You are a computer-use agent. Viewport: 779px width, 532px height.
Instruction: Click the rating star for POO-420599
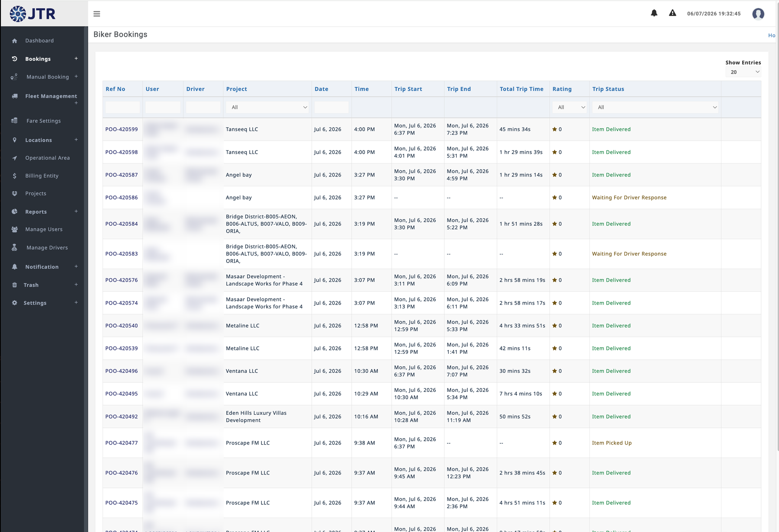[554, 129]
